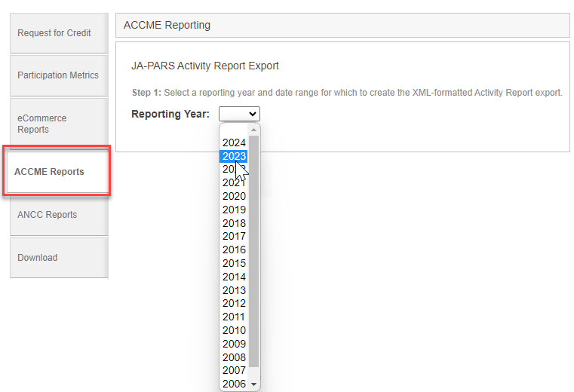This screenshot has width=574, height=392.
Task: Pick 2021 in the year list
Action: pos(235,183)
